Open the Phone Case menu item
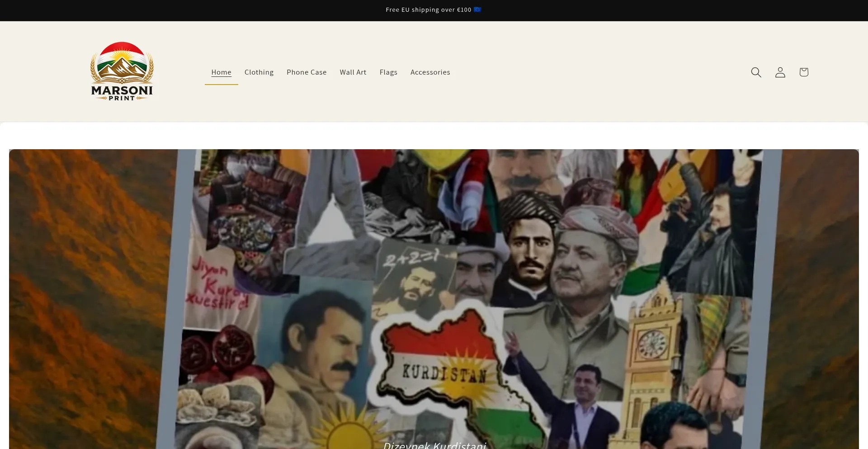Image resolution: width=868 pixels, height=449 pixels. (307, 72)
